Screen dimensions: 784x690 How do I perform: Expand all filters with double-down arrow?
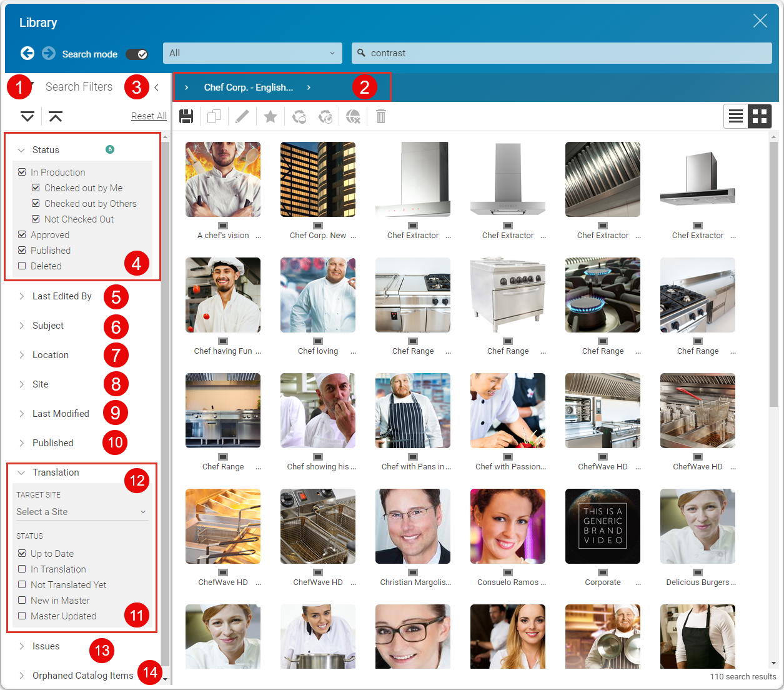tap(27, 116)
